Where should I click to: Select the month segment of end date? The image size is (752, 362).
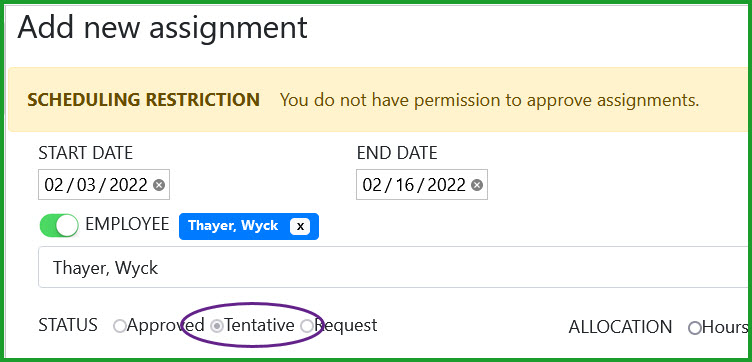click(x=371, y=185)
